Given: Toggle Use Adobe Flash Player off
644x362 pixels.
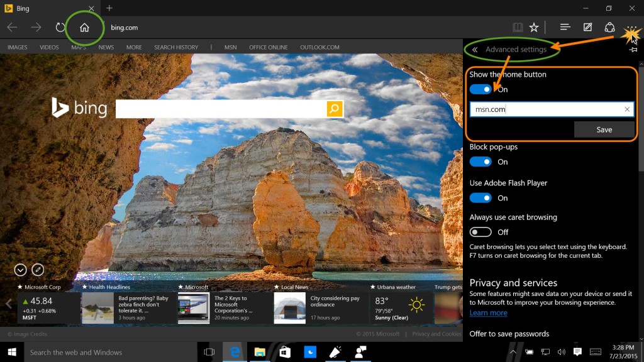Looking at the screenshot, I should click(481, 198).
